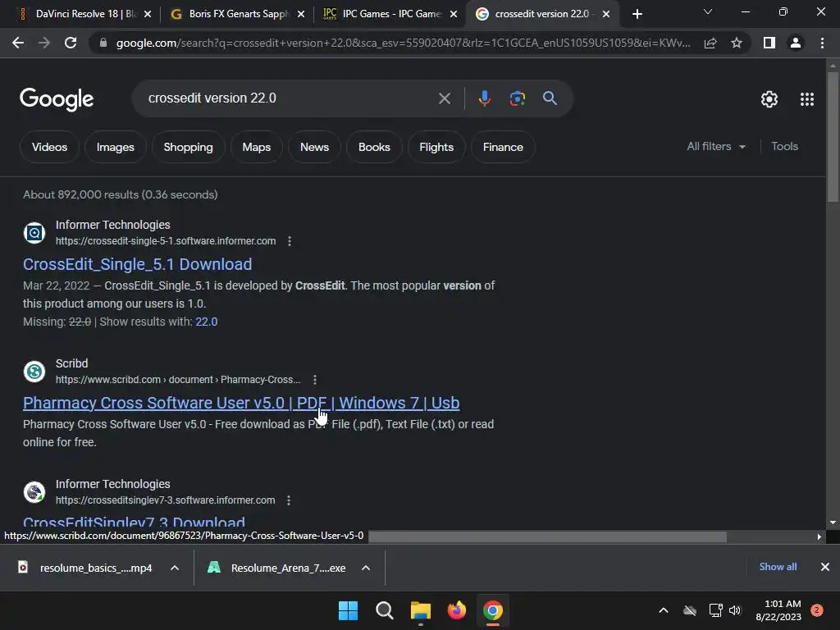Start voice search with microphone
Image resolution: width=840 pixels, height=630 pixels.
[x=484, y=98]
